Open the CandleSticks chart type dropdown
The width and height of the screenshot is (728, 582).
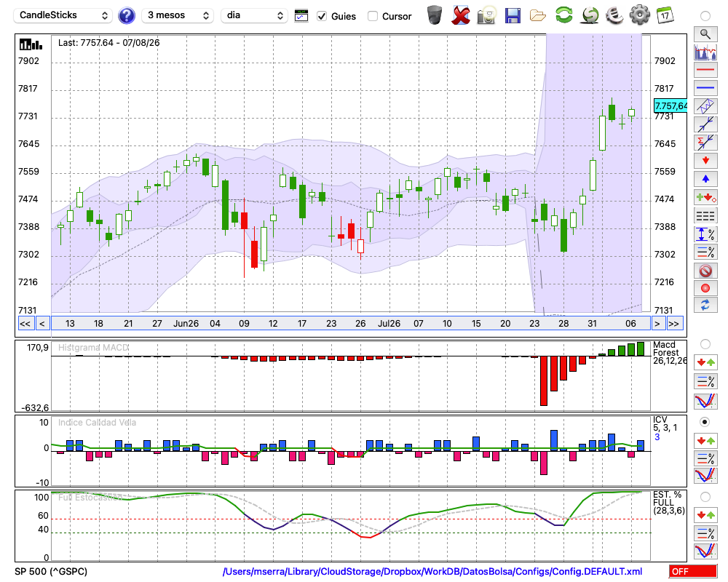(x=63, y=15)
